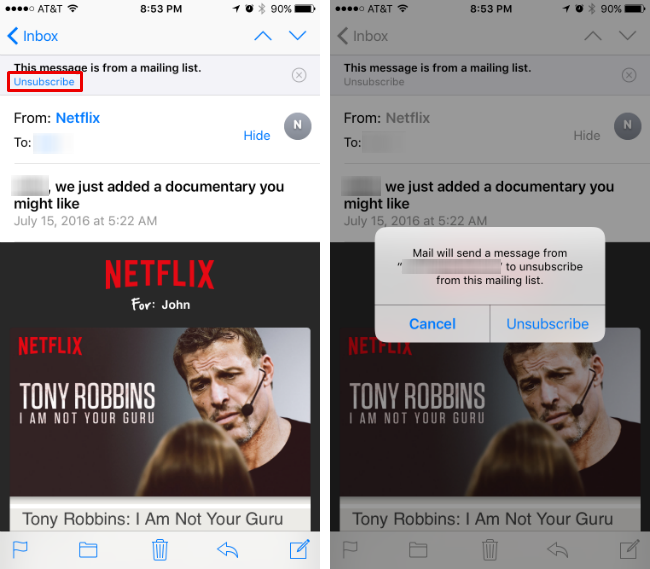Tap the Wi-Fi icon in left status bar
650x569 pixels.
[x=73, y=8]
